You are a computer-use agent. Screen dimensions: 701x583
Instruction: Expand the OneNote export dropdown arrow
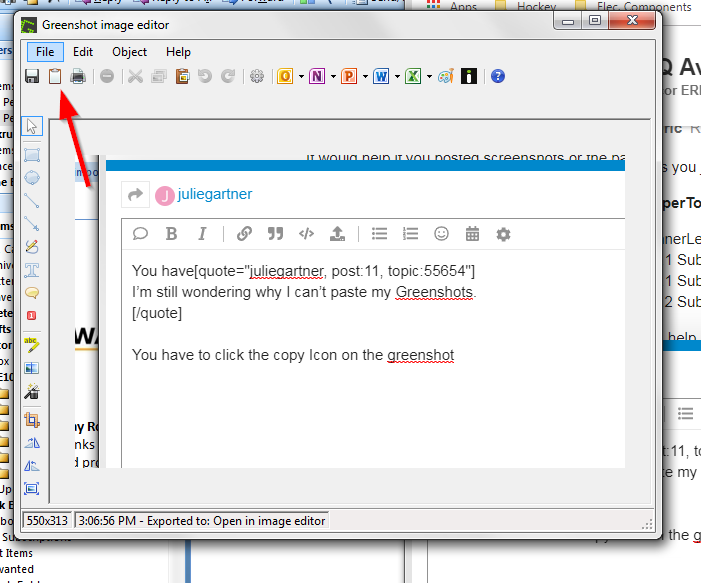click(333, 77)
